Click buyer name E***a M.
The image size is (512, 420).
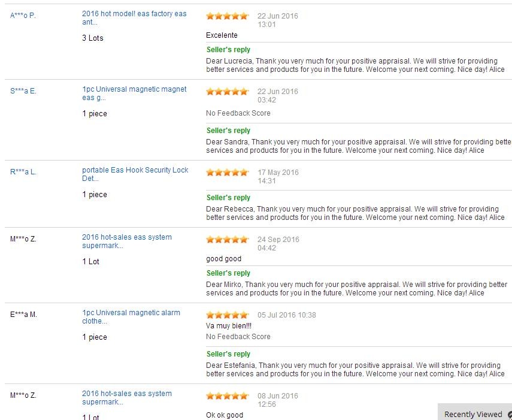tap(23, 315)
